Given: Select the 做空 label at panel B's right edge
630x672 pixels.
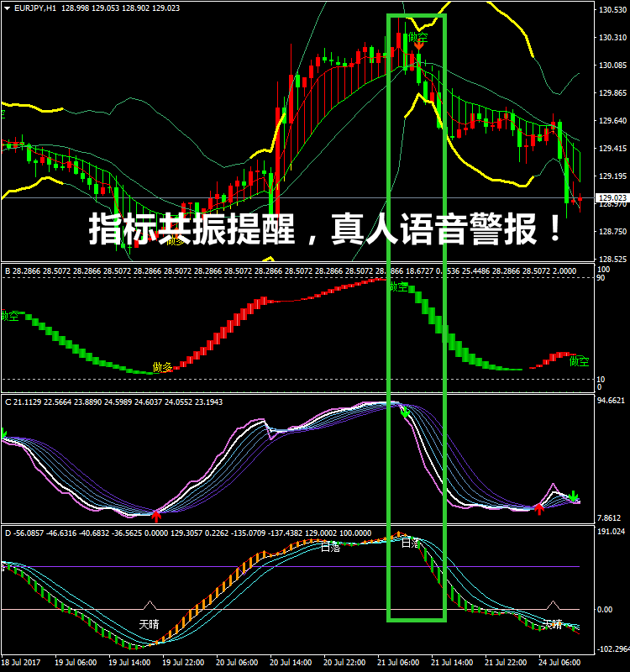Looking at the screenshot, I should tap(579, 361).
